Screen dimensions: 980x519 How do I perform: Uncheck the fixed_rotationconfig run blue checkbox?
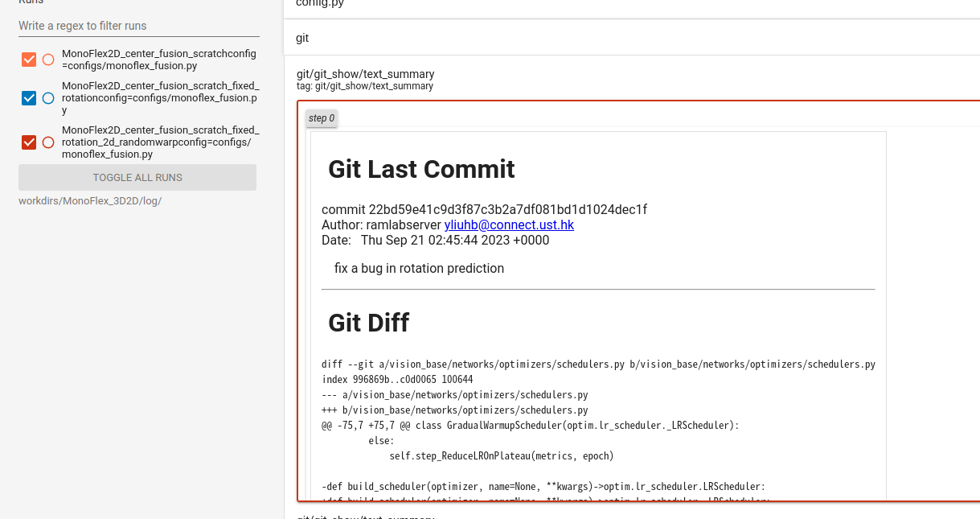point(29,98)
